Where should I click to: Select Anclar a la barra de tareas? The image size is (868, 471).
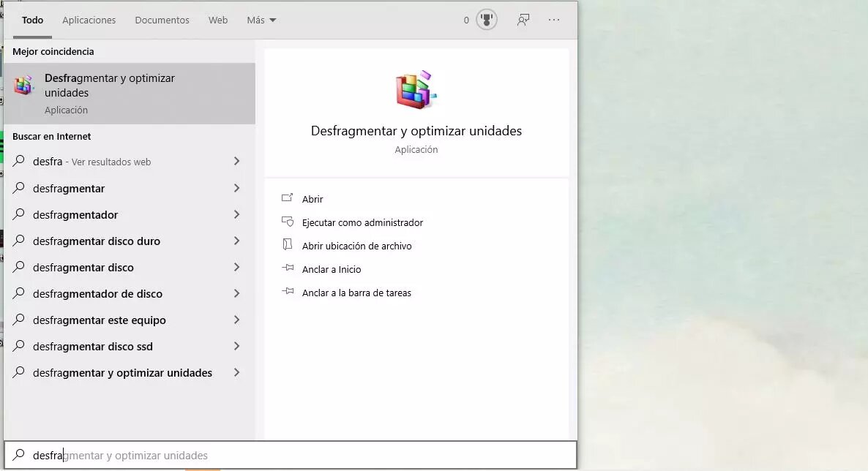click(356, 293)
